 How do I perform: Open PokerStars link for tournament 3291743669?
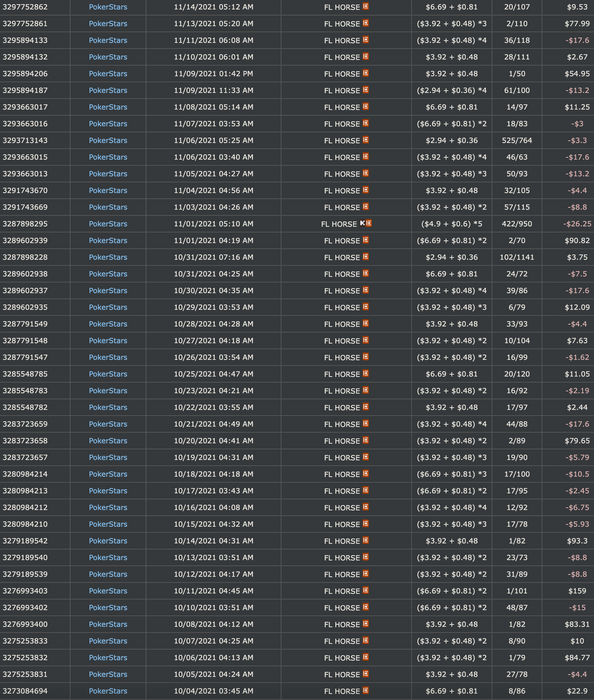coord(108,207)
